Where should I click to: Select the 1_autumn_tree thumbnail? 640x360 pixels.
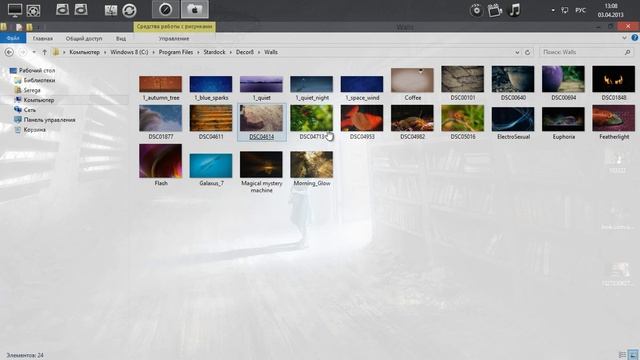[x=160, y=84]
